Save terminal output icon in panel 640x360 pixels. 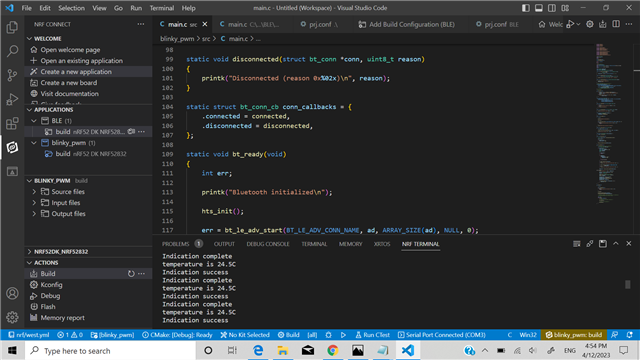(603, 244)
